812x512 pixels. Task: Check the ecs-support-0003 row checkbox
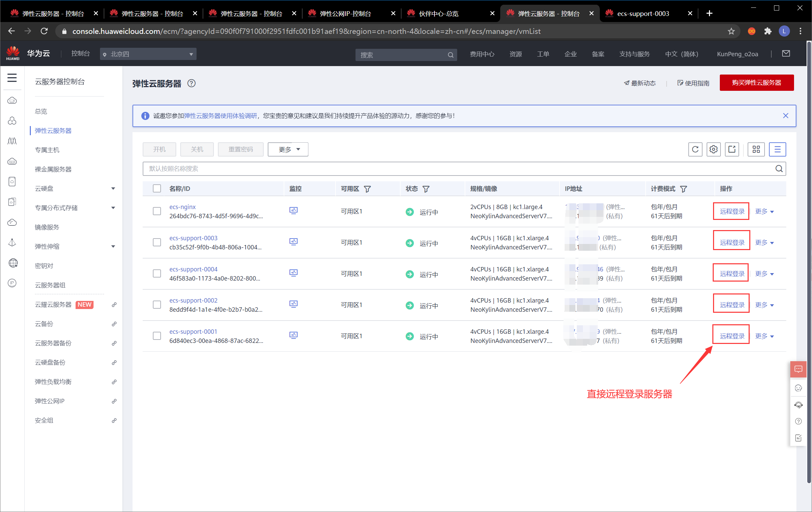pos(157,242)
